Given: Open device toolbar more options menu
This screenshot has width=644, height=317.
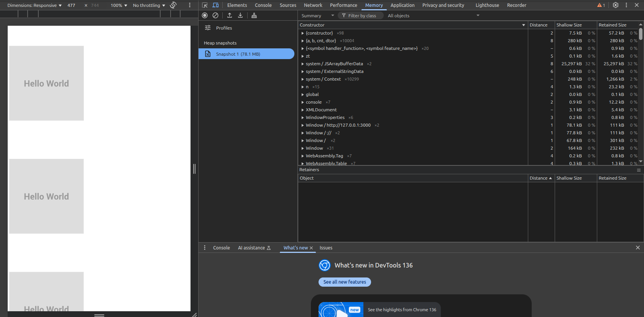Looking at the screenshot, I should coord(190,5).
